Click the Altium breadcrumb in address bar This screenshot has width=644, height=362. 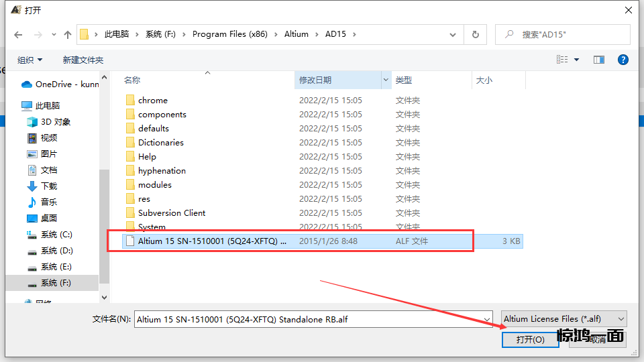(296, 34)
